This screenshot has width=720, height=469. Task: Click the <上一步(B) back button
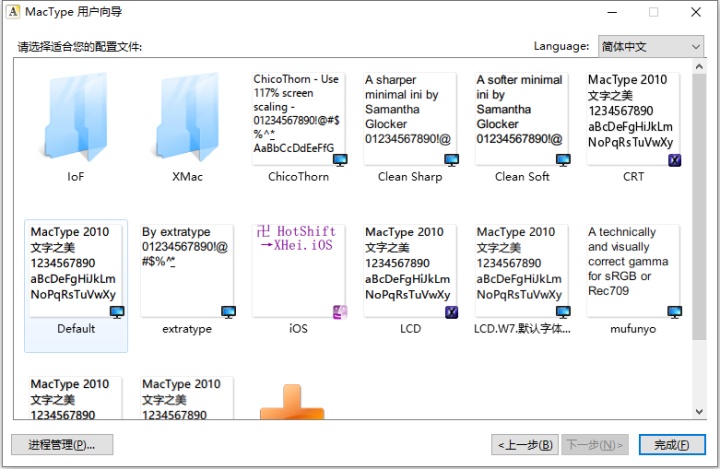coord(525,445)
